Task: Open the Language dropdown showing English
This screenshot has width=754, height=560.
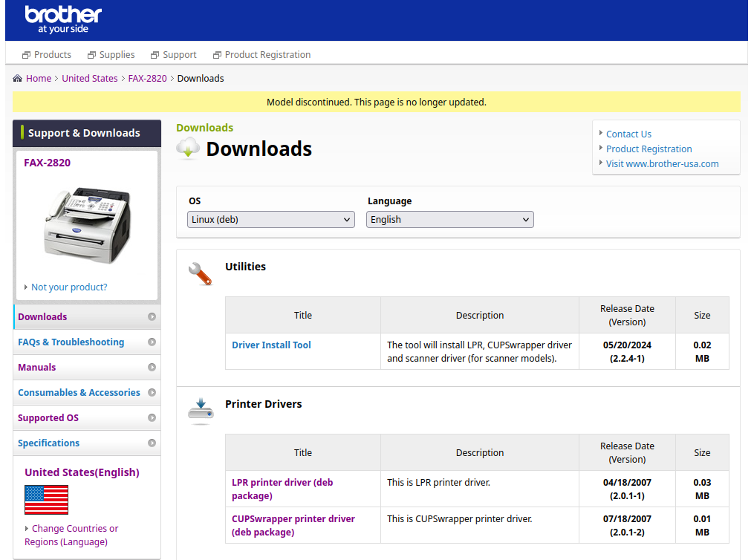Action: point(449,220)
